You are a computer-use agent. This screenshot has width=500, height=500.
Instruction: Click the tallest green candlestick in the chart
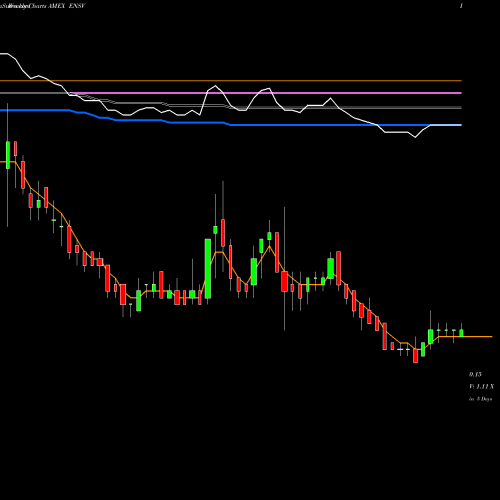[208, 268]
